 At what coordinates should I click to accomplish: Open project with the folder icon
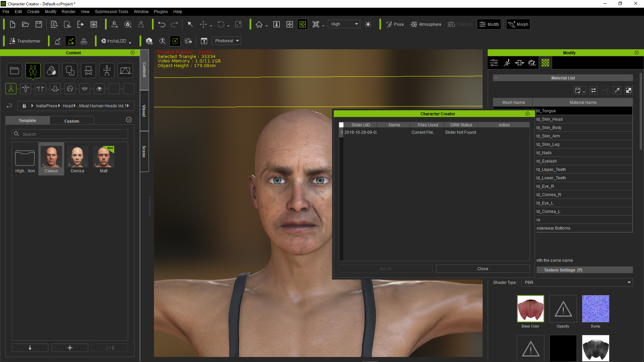(x=25, y=24)
